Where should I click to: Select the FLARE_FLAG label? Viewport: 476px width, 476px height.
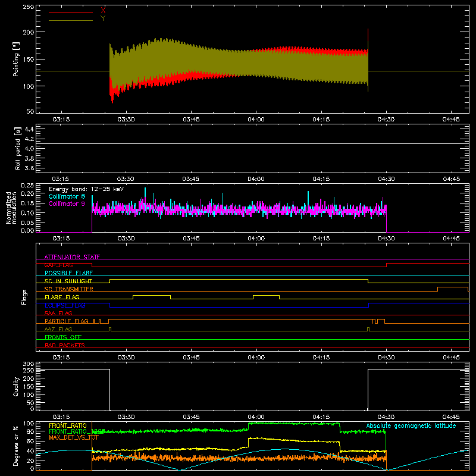pos(62,297)
